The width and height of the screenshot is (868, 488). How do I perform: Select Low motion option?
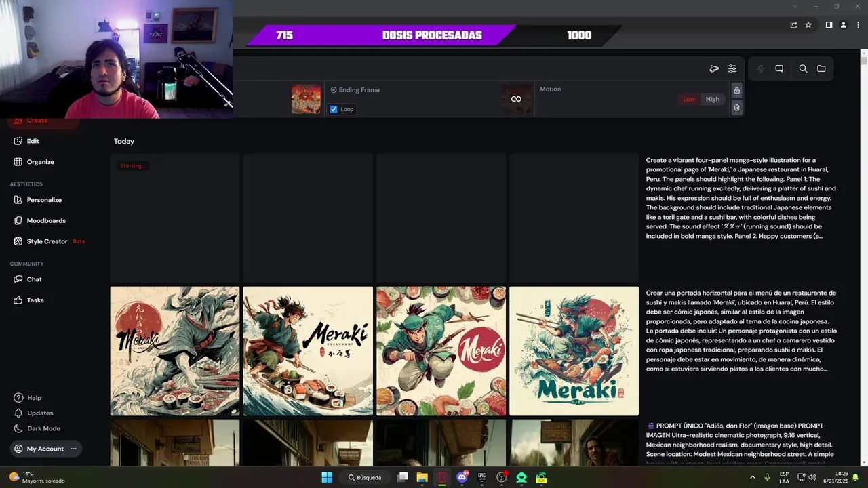click(689, 99)
